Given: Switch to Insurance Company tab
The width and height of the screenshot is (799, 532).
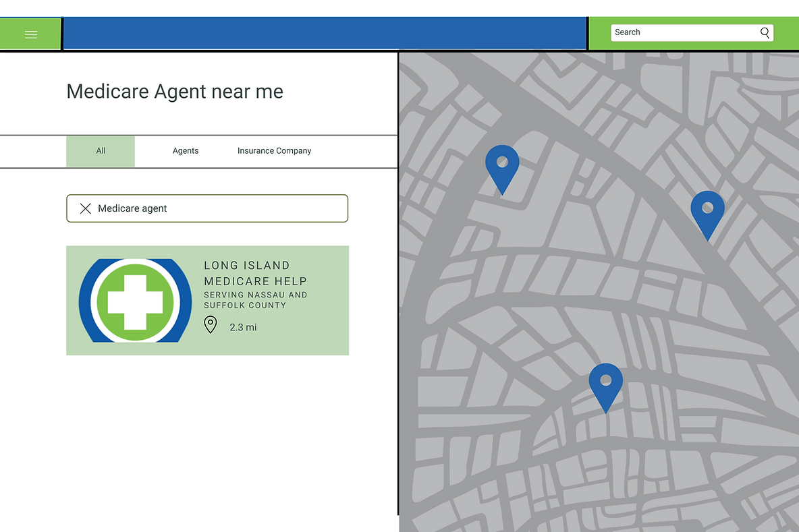Looking at the screenshot, I should tap(274, 151).
